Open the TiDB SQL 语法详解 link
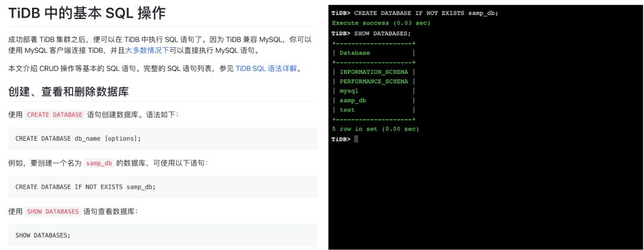644x250 pixels. [266, 69]
